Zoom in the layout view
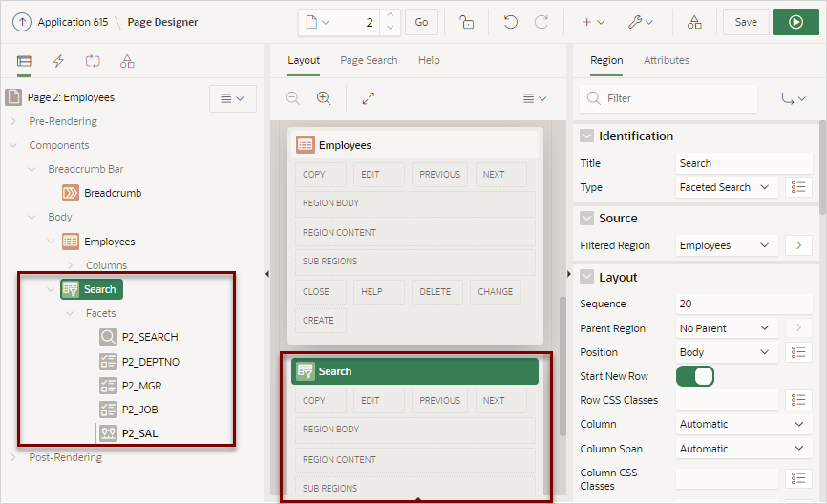 click(324, 98)
